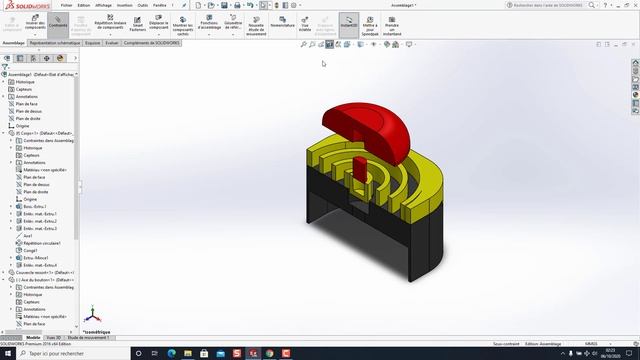This screenshot has height=360, width=640.
Task: Open dropdown under Insérer des composants
Action: coord(35,34)
